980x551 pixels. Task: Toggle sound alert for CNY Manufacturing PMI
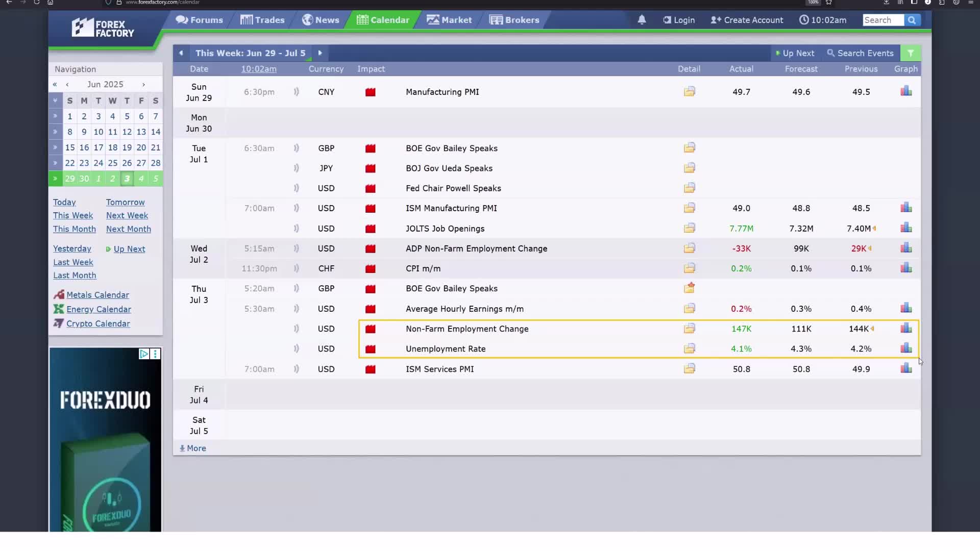point(296,92)
